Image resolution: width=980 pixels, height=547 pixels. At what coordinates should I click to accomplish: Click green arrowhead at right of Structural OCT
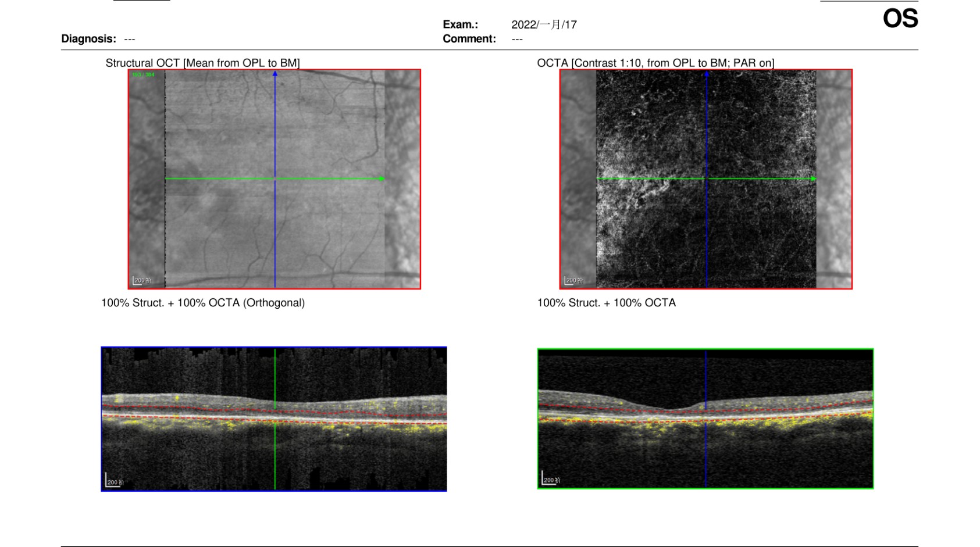click(382, 178)
